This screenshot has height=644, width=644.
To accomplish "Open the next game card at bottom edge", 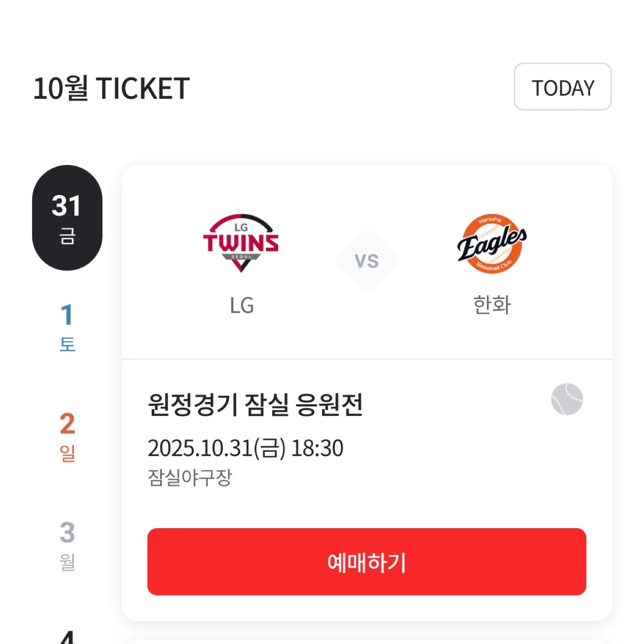I will (x=367, y=641).
